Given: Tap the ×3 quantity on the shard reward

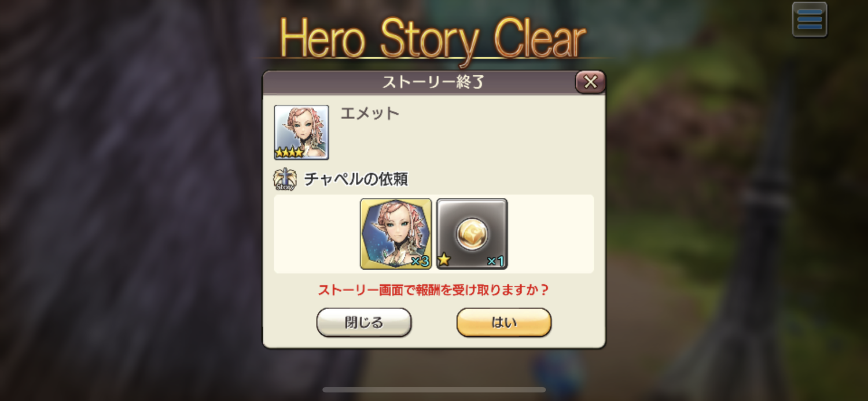Looking at the screenshot, I should [420, 262].
